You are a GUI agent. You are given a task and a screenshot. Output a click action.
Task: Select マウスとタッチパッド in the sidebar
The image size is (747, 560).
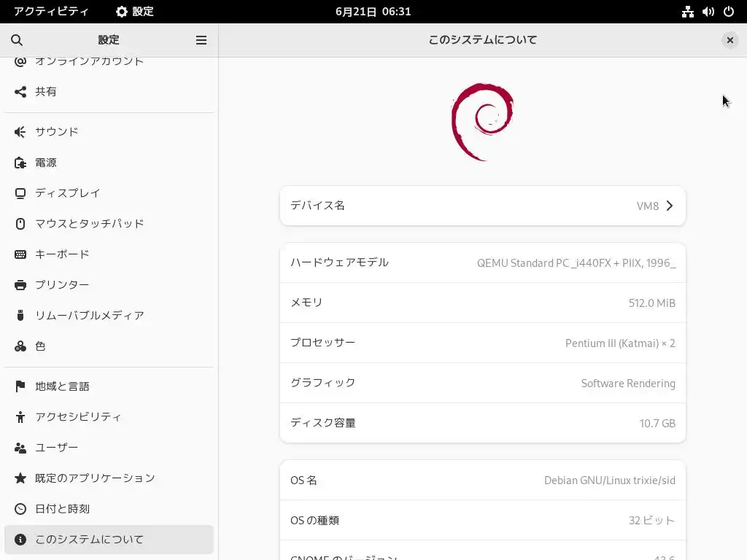coord(109,224)
